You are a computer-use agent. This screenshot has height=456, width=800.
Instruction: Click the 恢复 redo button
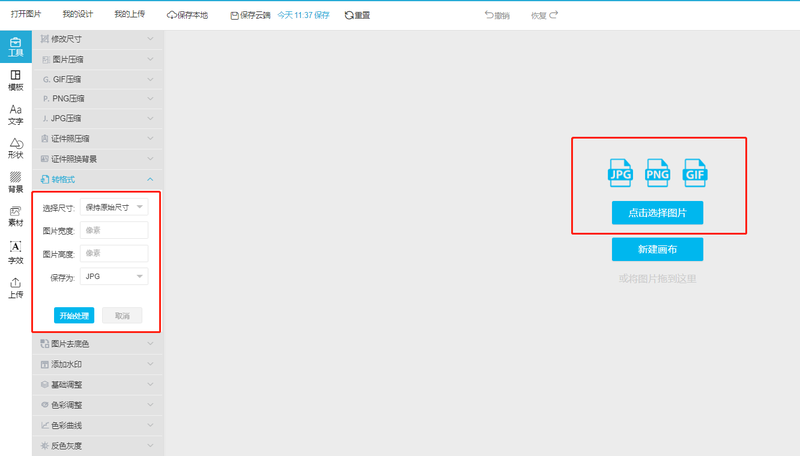pyautogui.click(x=544, y=15)
